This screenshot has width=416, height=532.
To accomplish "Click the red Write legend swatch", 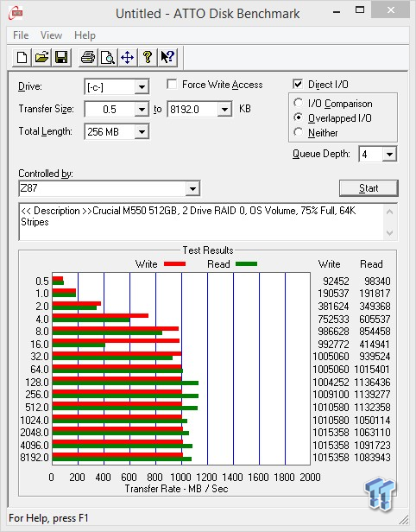I will (174, 263).
